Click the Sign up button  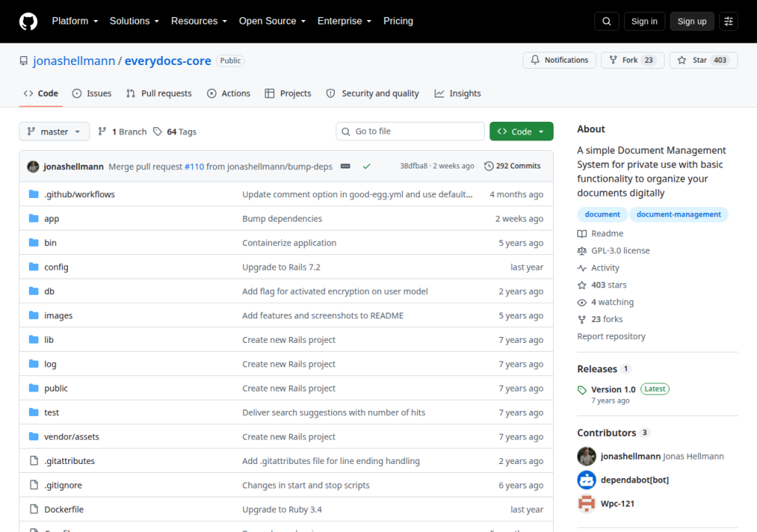(x=692, y=21)
